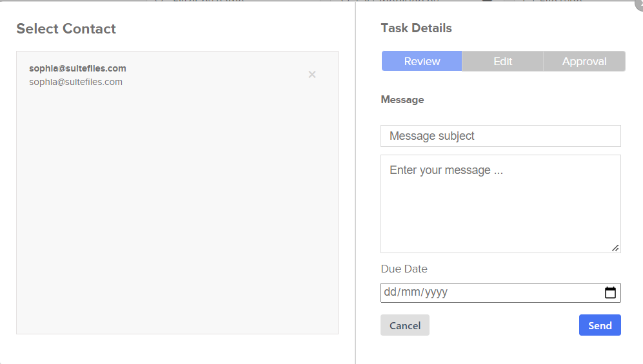
Task: Click the Message section label
Action: 402,99
